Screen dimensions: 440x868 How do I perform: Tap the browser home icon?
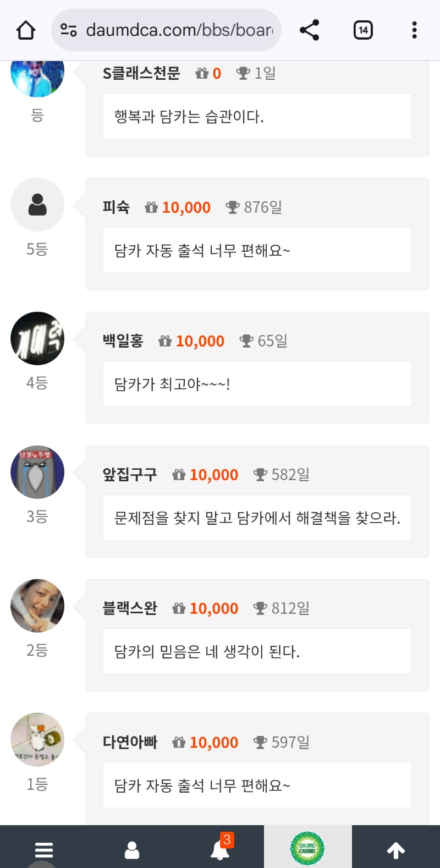(26, 30)
